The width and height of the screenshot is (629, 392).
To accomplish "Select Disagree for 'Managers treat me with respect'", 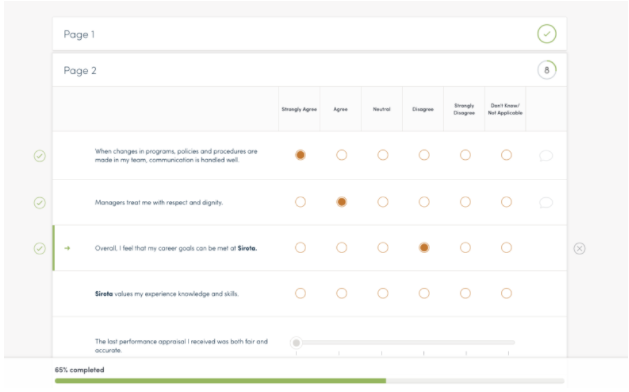I will tap(424, 202).
